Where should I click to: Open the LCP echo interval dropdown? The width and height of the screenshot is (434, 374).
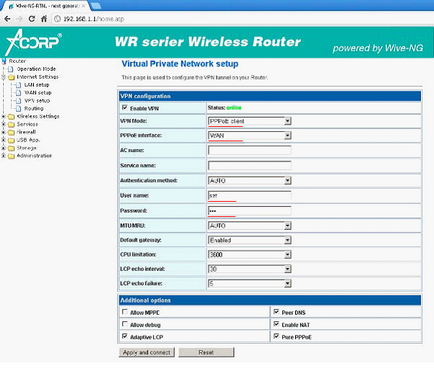coord(249,269)
